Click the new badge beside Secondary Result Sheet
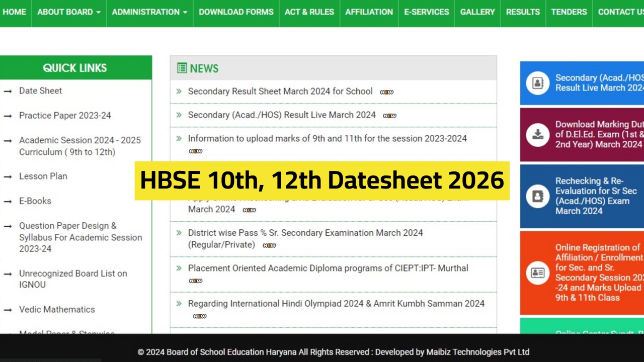Screen dimensions: 644x362 pyautogui.click(x=387, y=92)
